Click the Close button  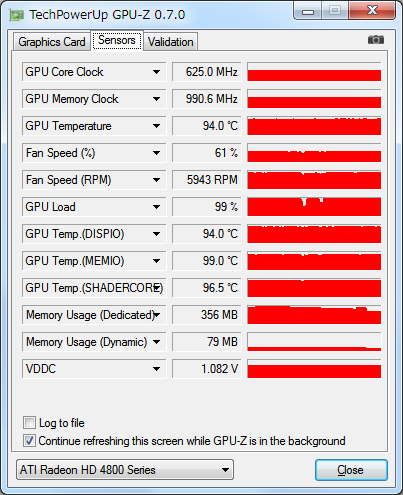351,470
